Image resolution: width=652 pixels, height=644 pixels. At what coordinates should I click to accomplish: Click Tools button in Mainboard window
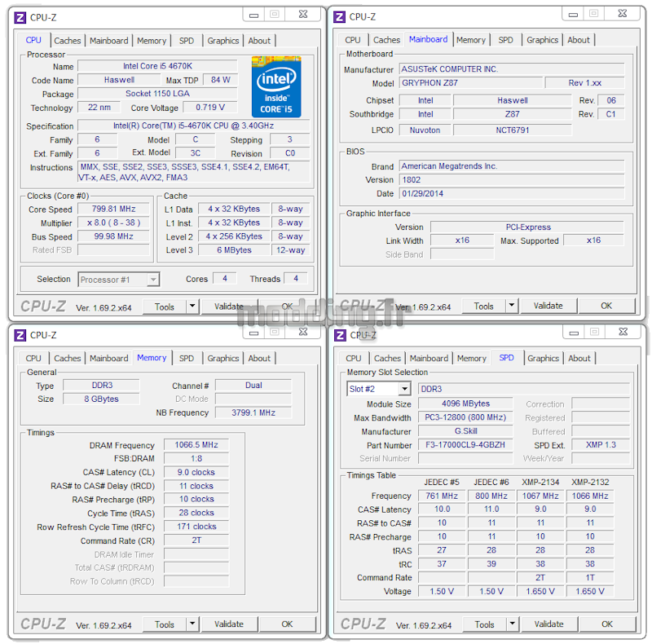tap(484, 306)
